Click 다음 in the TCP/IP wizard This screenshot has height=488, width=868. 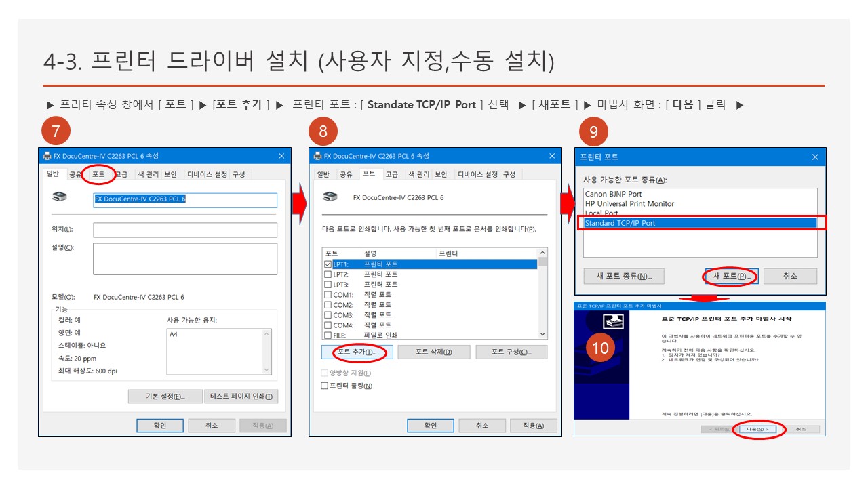pos(757,429)
